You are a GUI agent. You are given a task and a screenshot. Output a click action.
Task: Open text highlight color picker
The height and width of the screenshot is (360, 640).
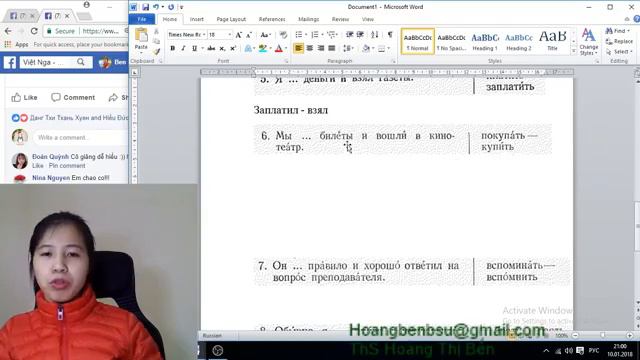click(264, 49)
